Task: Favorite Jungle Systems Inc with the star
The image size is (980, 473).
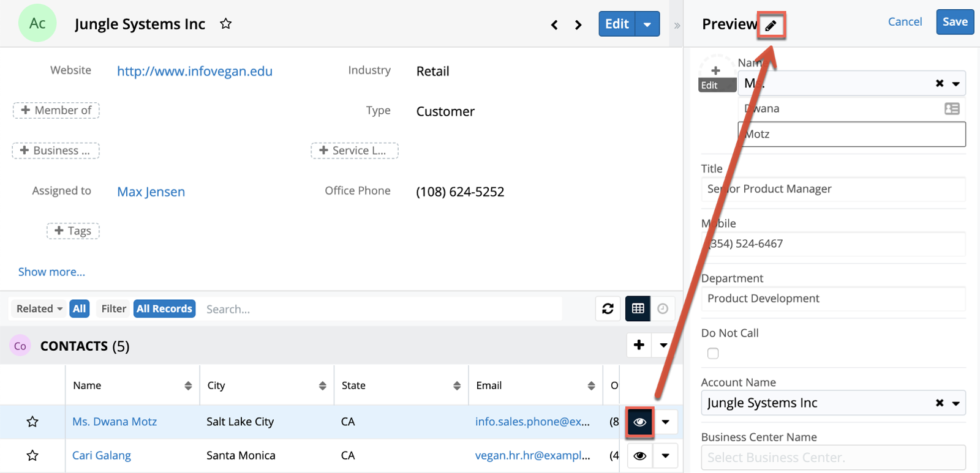Action: (225, 24)
